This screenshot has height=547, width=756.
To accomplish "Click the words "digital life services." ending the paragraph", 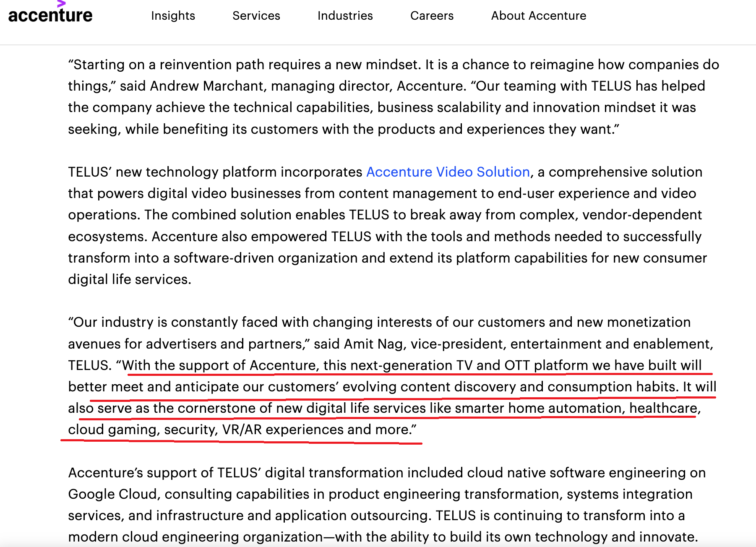I will (129, 279).
